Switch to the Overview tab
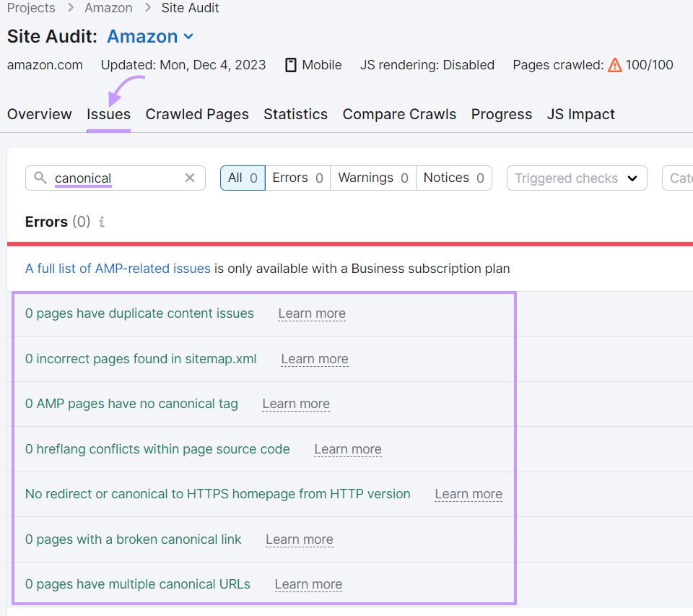The width and height of the screenshot is (693, 616). (40, 114)
